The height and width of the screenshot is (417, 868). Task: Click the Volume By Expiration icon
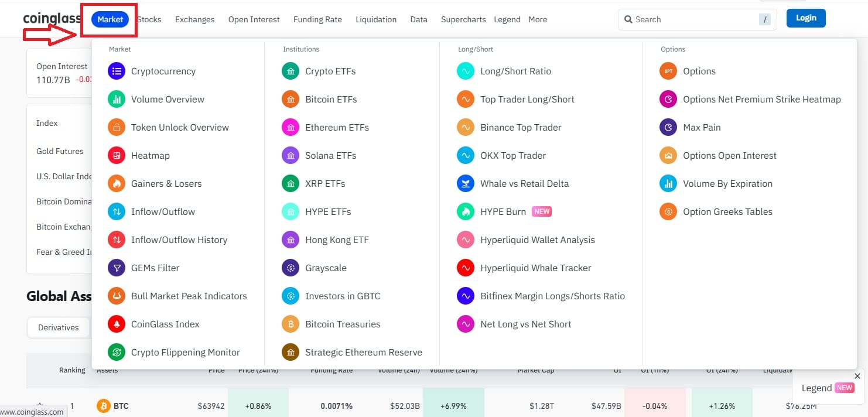tap(668, 183)
